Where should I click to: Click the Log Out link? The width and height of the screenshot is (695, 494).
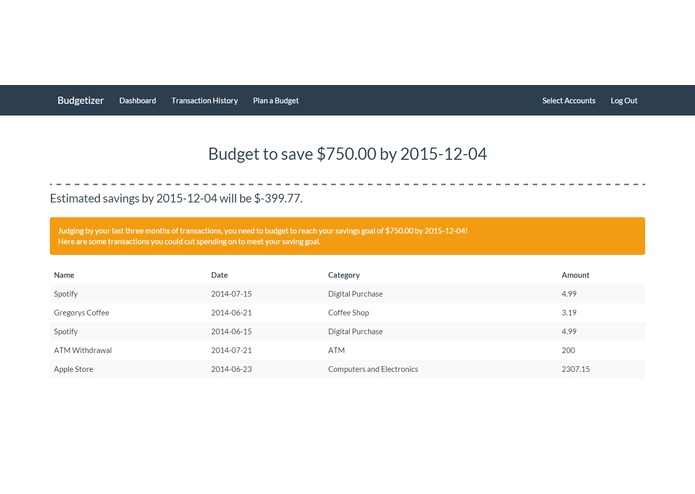[624, 101]
